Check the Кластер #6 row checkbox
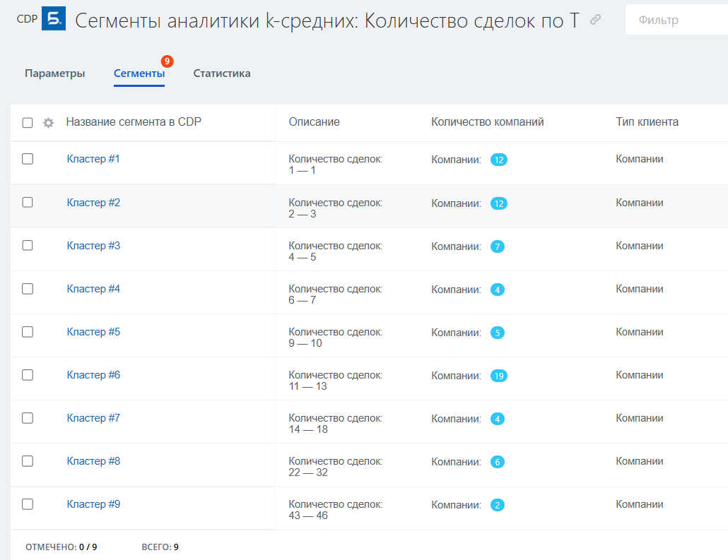 [28, 375]
